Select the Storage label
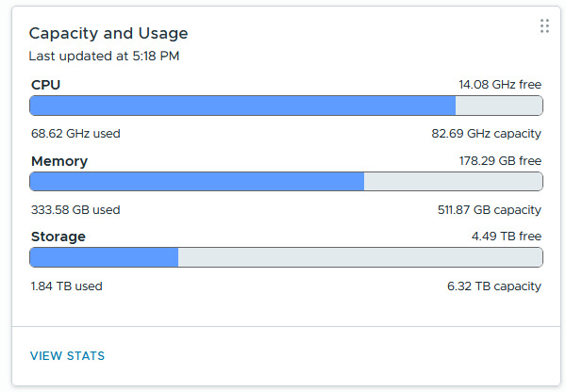 click(x=58, y=237)
